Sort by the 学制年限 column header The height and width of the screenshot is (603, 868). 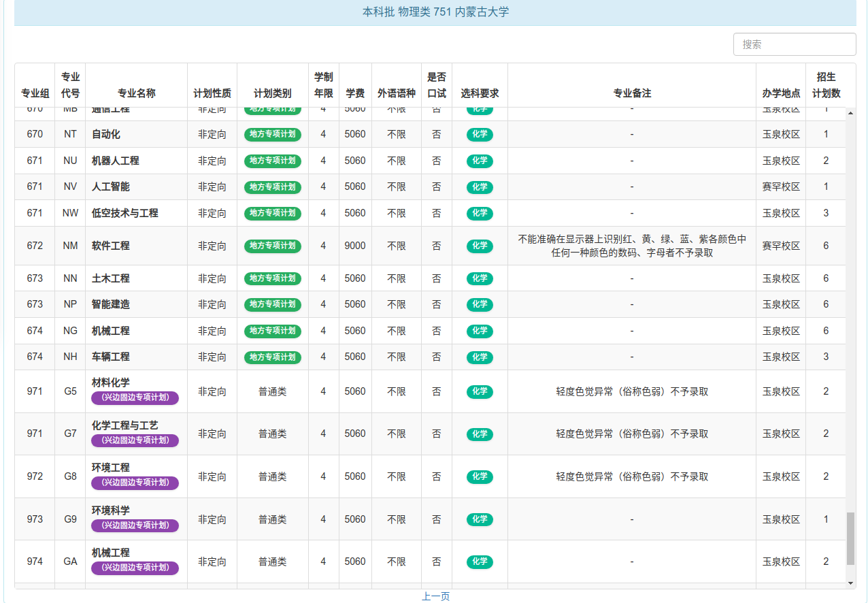(324, 85)
